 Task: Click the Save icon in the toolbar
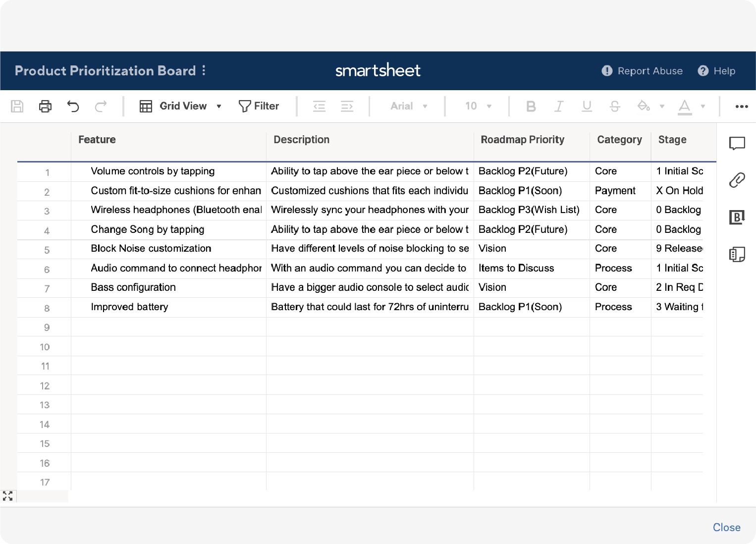coord(17,106)
